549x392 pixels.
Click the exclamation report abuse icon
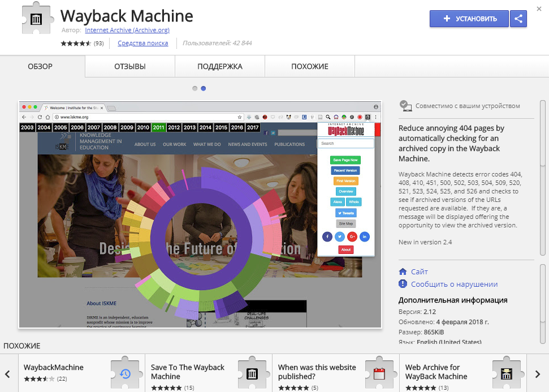[403, 284]
